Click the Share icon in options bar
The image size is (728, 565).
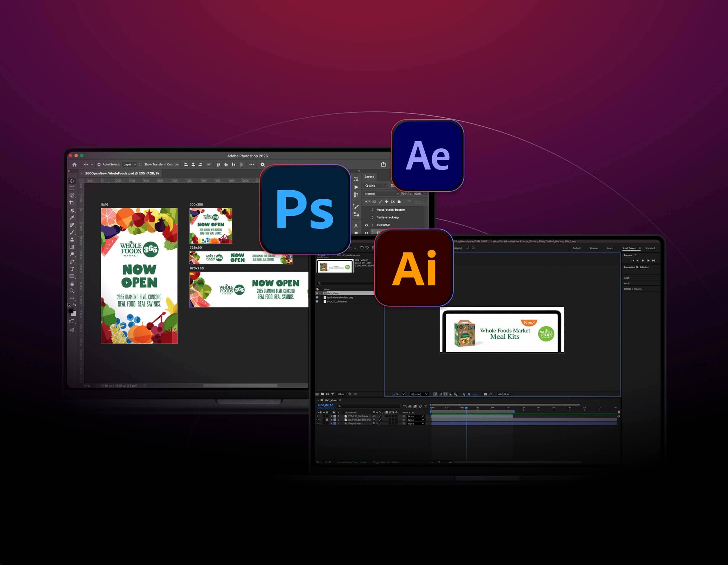tap(383, 164)
